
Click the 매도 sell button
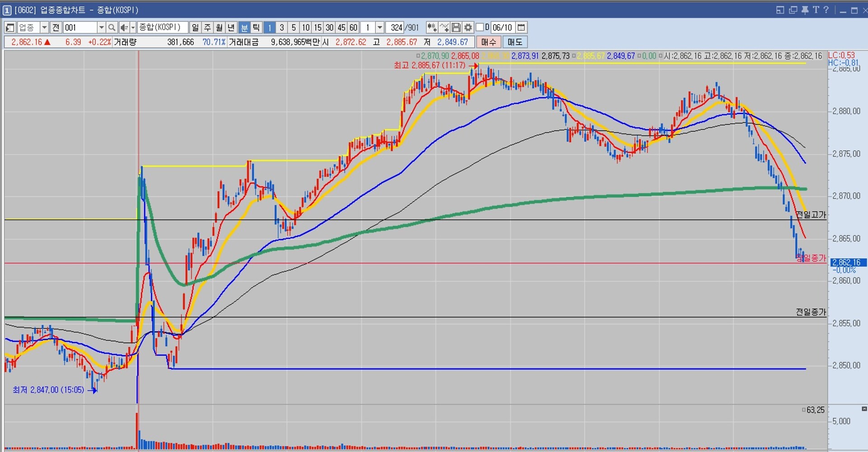click(x=514, y=42)
